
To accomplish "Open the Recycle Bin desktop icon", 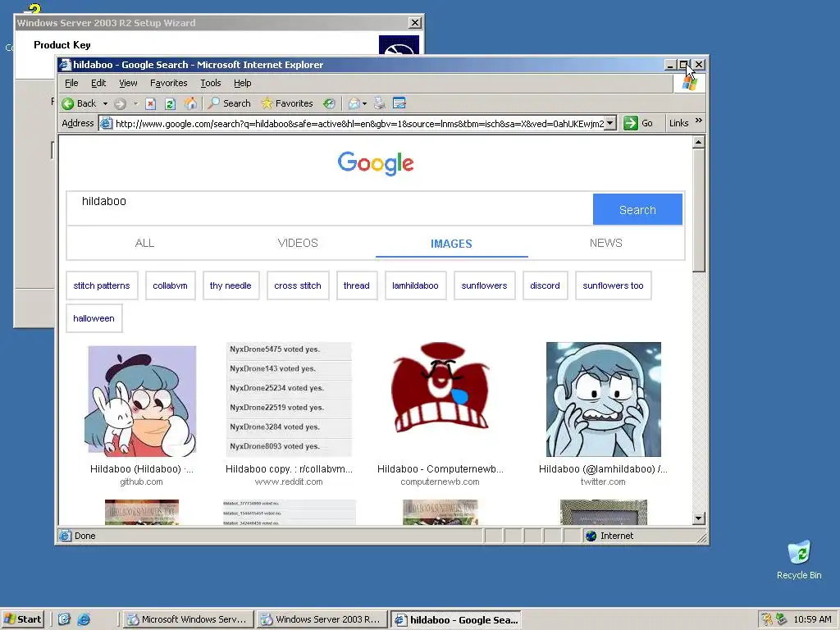I will 799,559.
